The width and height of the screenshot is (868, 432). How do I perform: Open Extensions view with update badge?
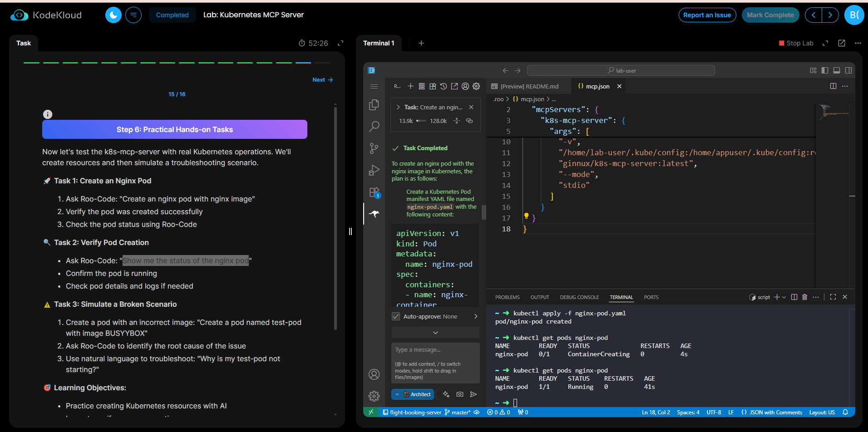374,192
